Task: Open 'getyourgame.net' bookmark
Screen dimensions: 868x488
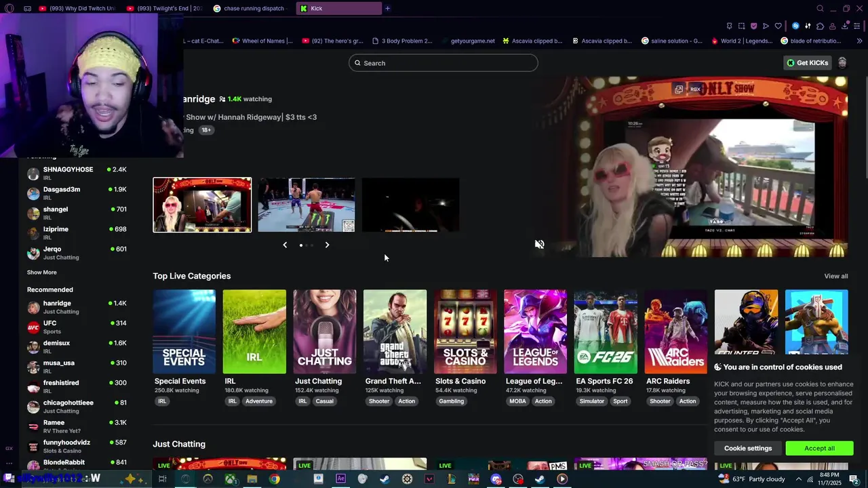Action: point(468,41)
